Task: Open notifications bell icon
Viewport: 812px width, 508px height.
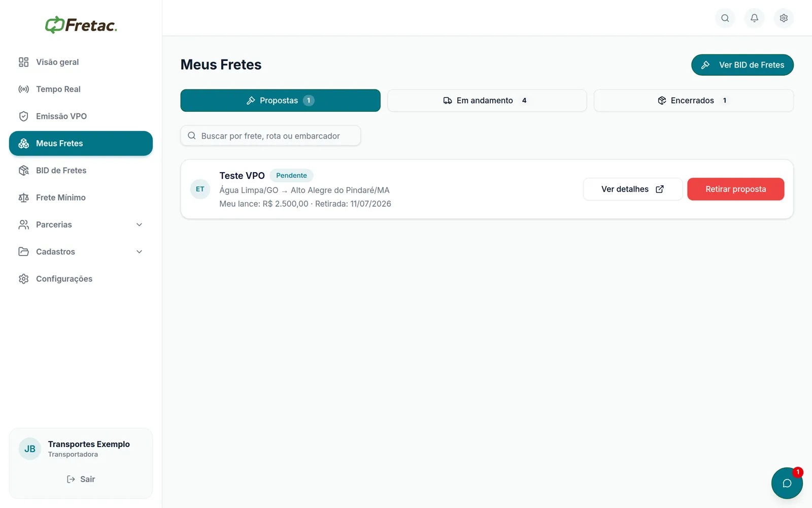Action: coord(755,18)
